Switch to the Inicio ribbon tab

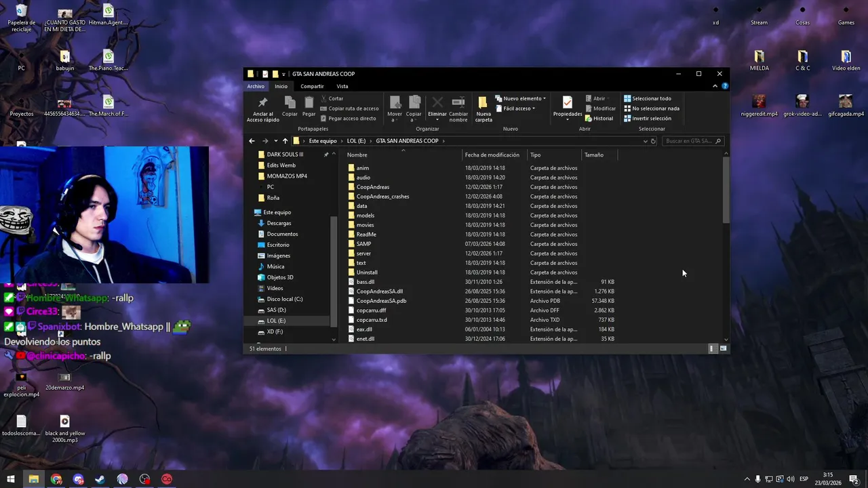pyautogui.click(x=281, y=86)
